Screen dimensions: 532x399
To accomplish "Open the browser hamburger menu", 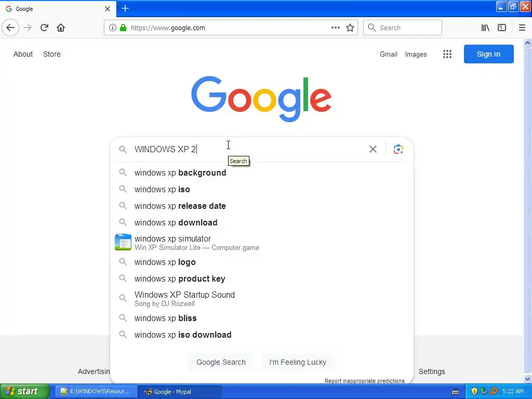I will coord(522,28).
